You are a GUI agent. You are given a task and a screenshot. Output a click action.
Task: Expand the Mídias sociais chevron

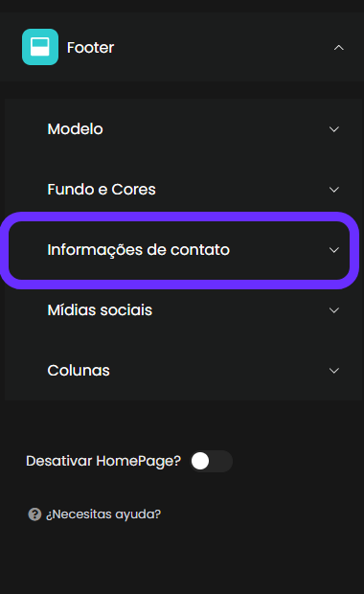coord(333,310)
